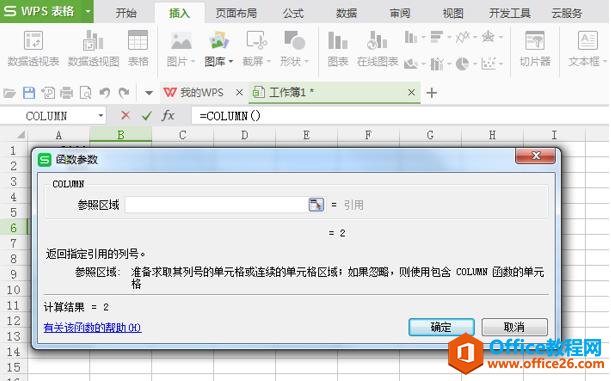Cancel formula entry with the red X
The height and width of the screenshot is (381, 611).
point(125,115)
